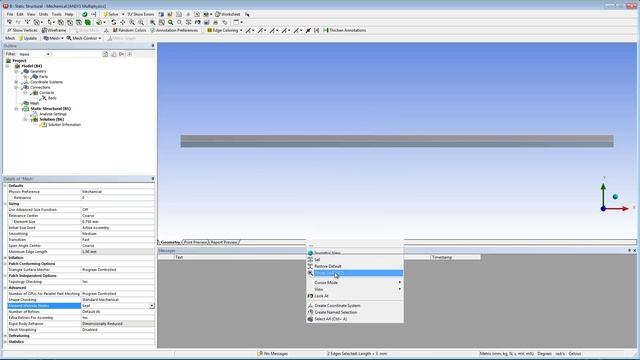Select Static Structural (B5) tree item

pos(50,109)
